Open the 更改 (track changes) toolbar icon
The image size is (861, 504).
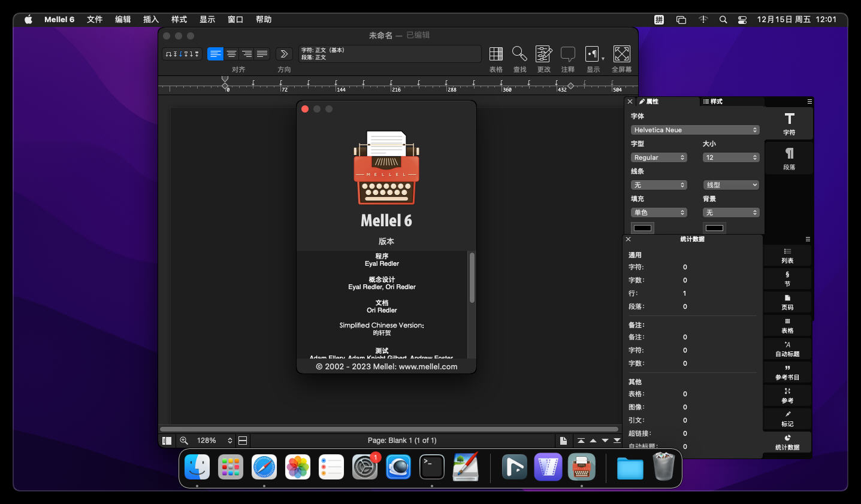543,54
